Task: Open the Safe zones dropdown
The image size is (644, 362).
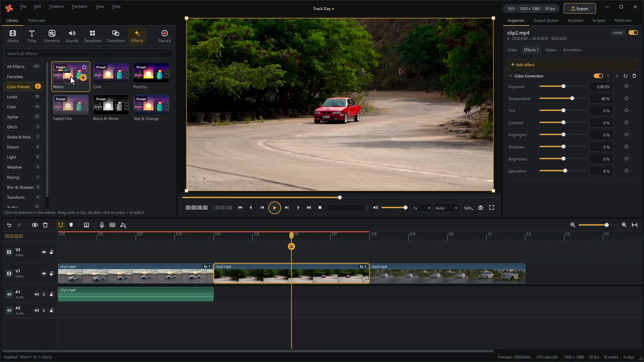Action: [469, 208]
